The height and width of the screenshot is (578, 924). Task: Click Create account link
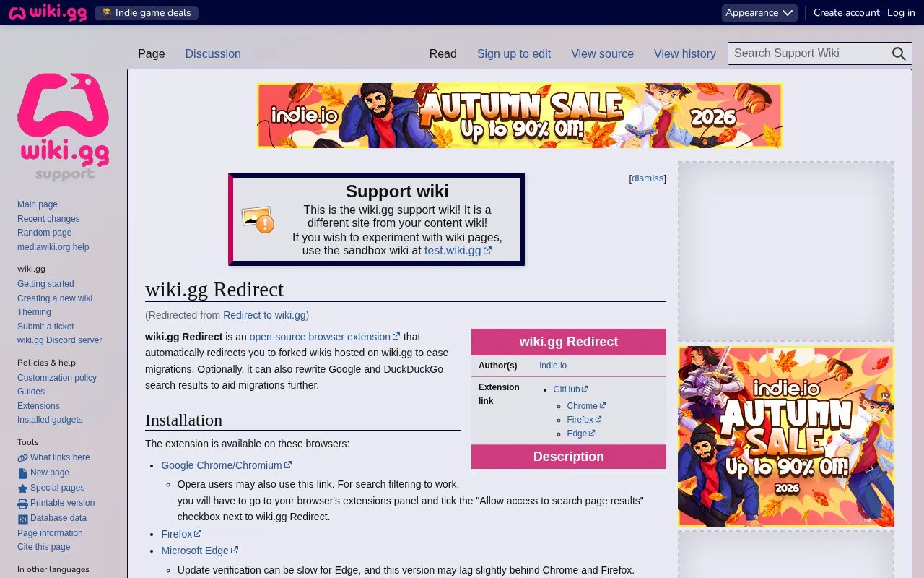(847, 12)
